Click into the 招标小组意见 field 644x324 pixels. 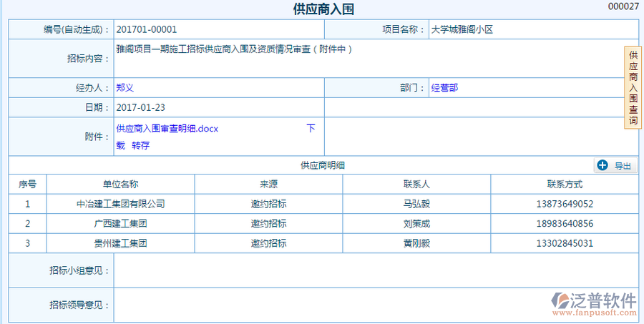click(376, 270)
